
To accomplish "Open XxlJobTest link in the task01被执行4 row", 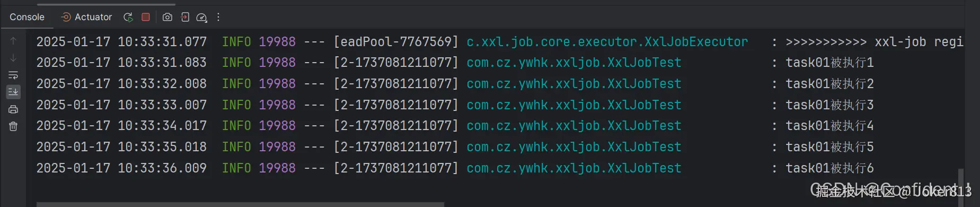I will tap(574, 126).
